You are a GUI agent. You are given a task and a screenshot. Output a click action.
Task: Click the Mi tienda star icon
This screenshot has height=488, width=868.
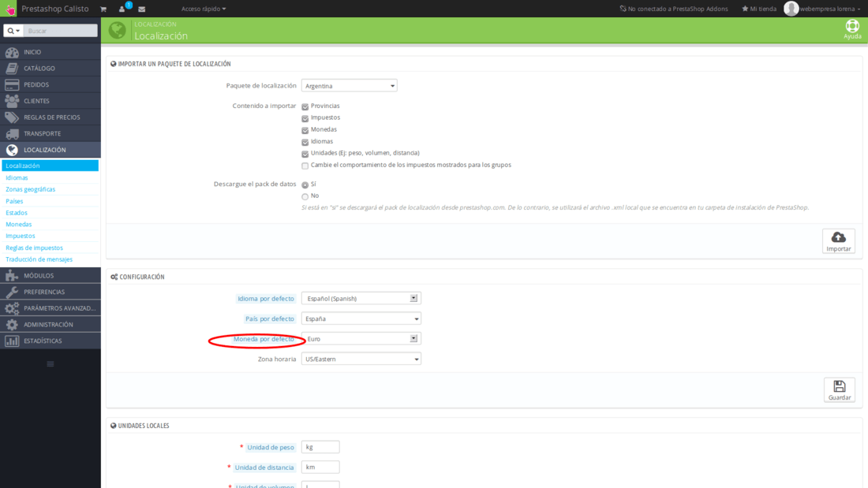(x=745, y=9)
